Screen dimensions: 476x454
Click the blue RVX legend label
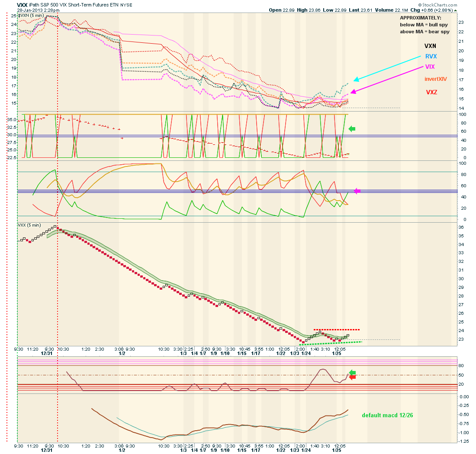coord(431,56)
